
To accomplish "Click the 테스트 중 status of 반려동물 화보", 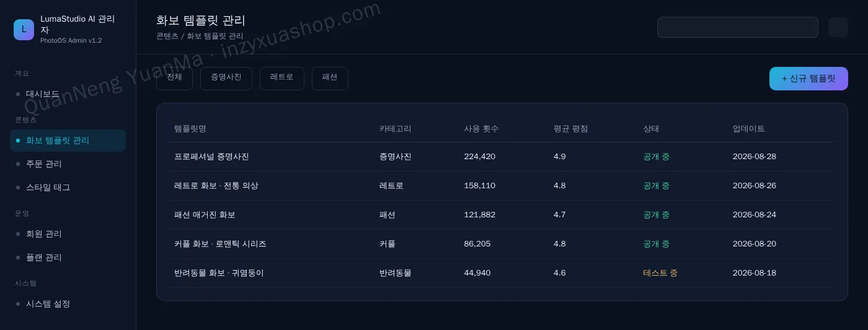I will click(x=660, y=273).
